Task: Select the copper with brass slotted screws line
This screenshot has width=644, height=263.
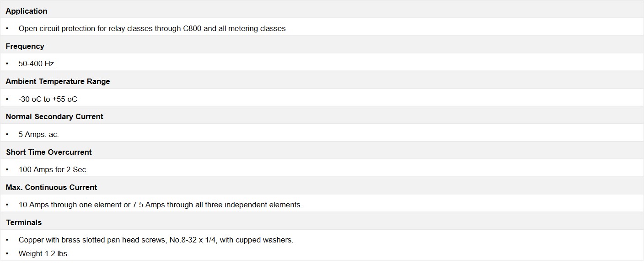Action: tap(156, 240)
